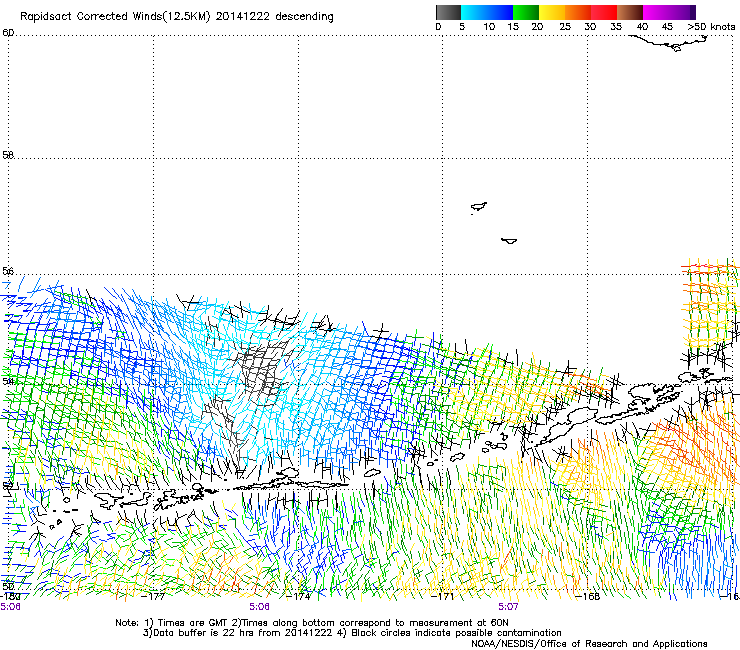Click the 'Data buffer is 22 hrs' note line
The image size is (740, 650).
click(352, 633)
